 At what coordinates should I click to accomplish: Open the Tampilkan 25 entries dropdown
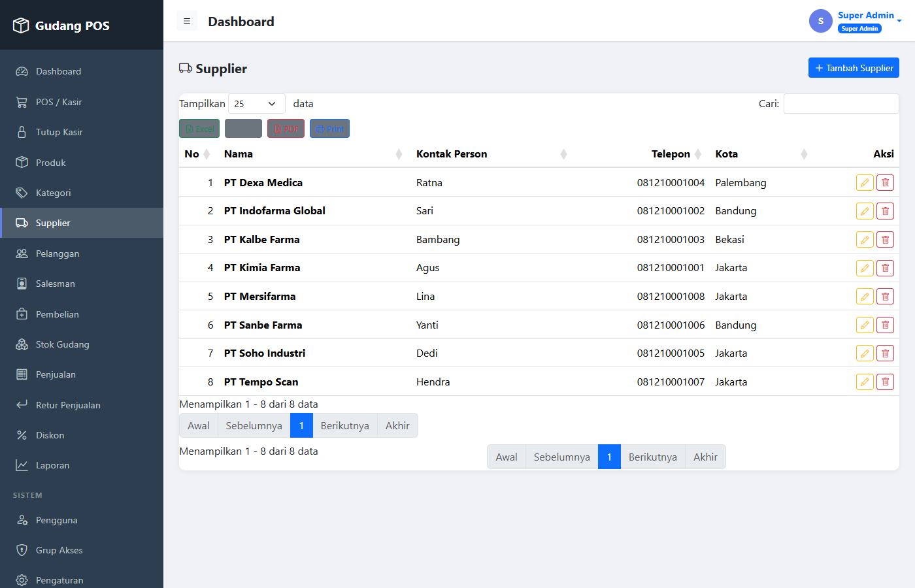coord(256,104)
